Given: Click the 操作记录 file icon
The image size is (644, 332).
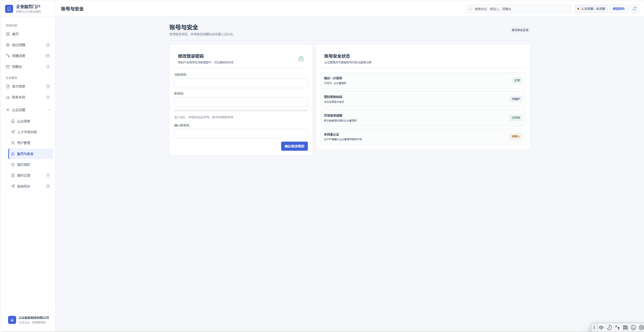Looking at the screenshot, I should point(13,175).
